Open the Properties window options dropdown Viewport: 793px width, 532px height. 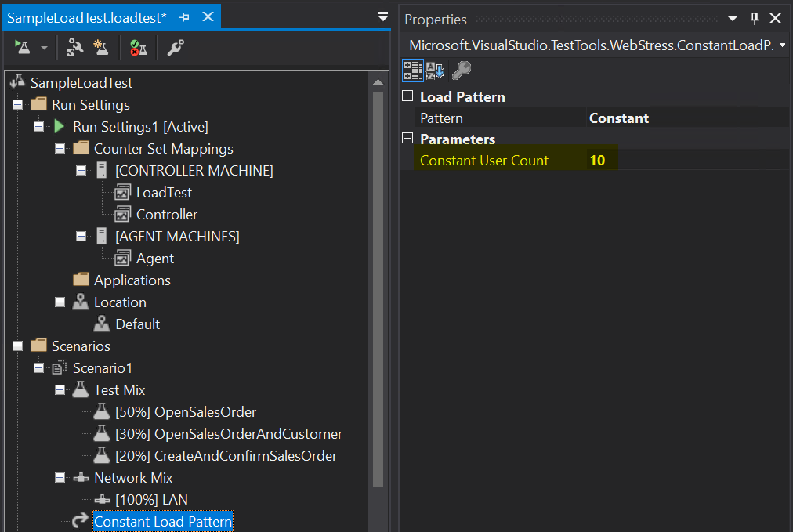coord(733,19)
